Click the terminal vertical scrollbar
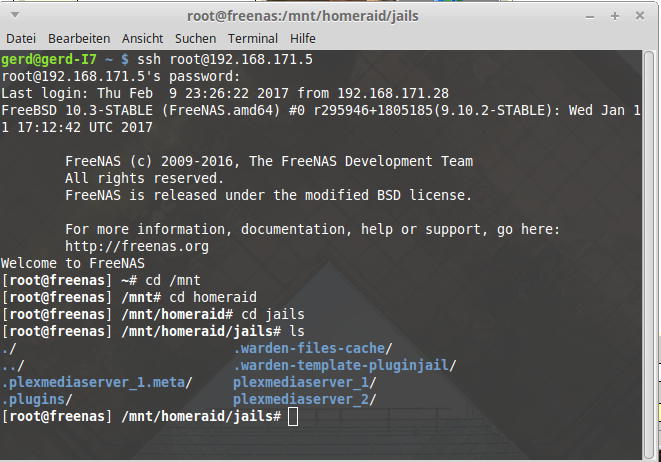 point(648,255)
